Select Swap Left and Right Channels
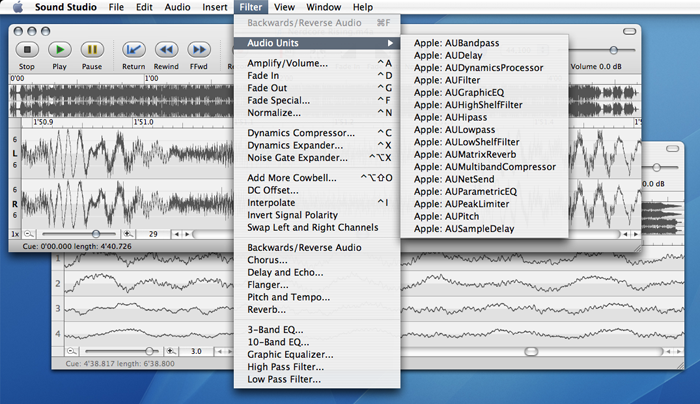Screen dimensions: 700x404 click(x=317, y=228)
